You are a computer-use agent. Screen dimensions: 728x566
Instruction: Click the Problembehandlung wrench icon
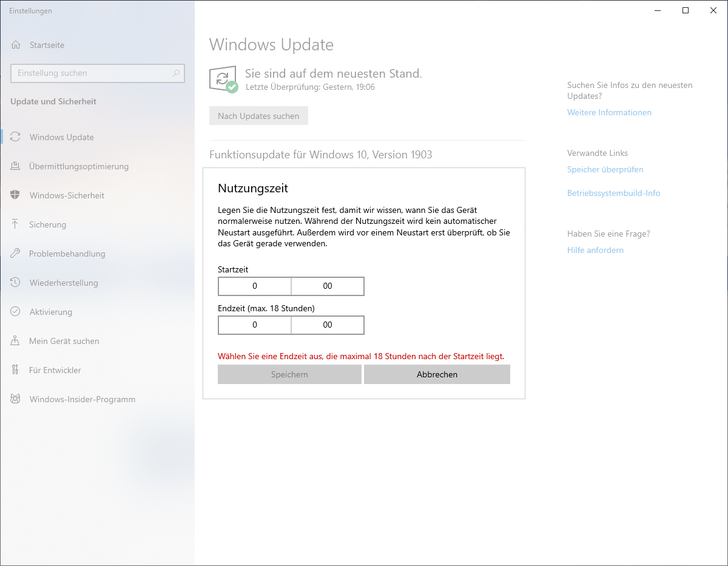coord(16,254)
